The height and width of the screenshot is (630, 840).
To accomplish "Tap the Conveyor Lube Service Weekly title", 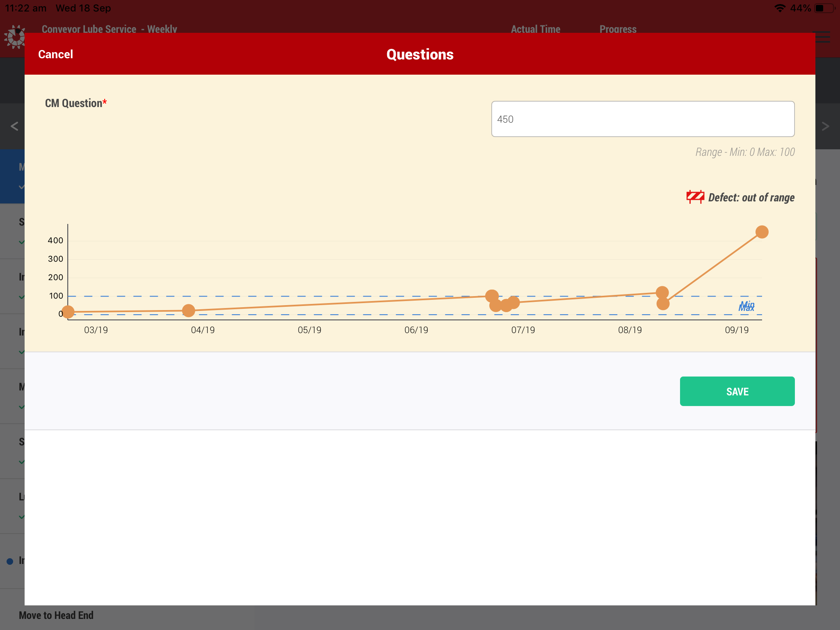I will [109, 29].
